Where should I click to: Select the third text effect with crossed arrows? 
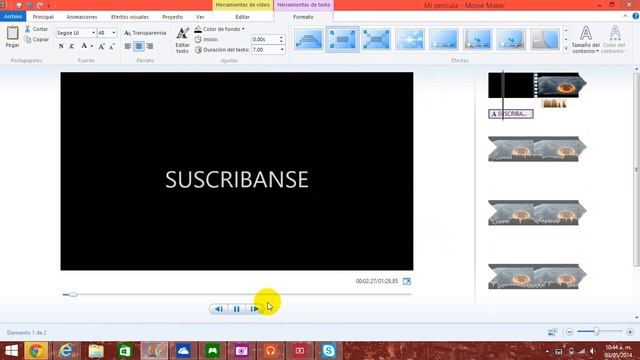pos(376,40)
